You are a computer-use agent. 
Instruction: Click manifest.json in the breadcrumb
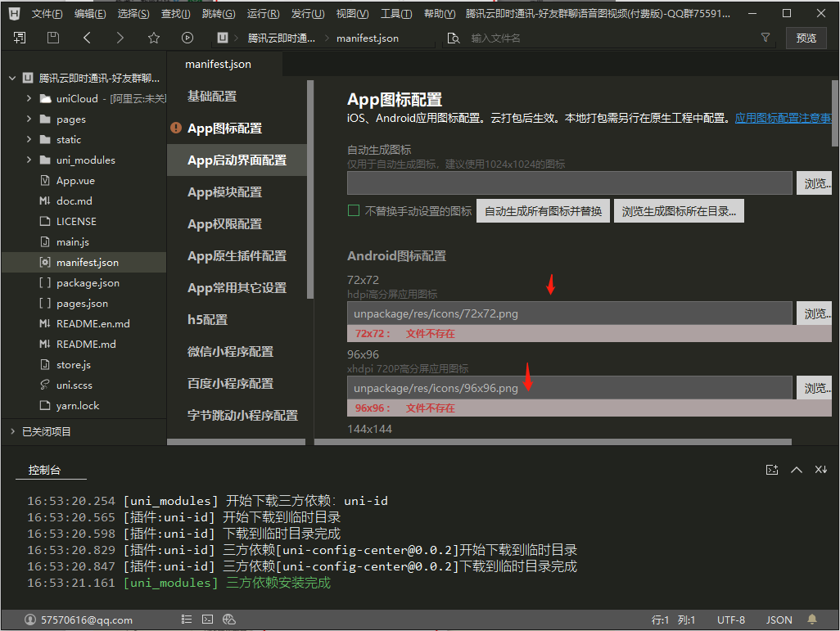coord(368,38)
